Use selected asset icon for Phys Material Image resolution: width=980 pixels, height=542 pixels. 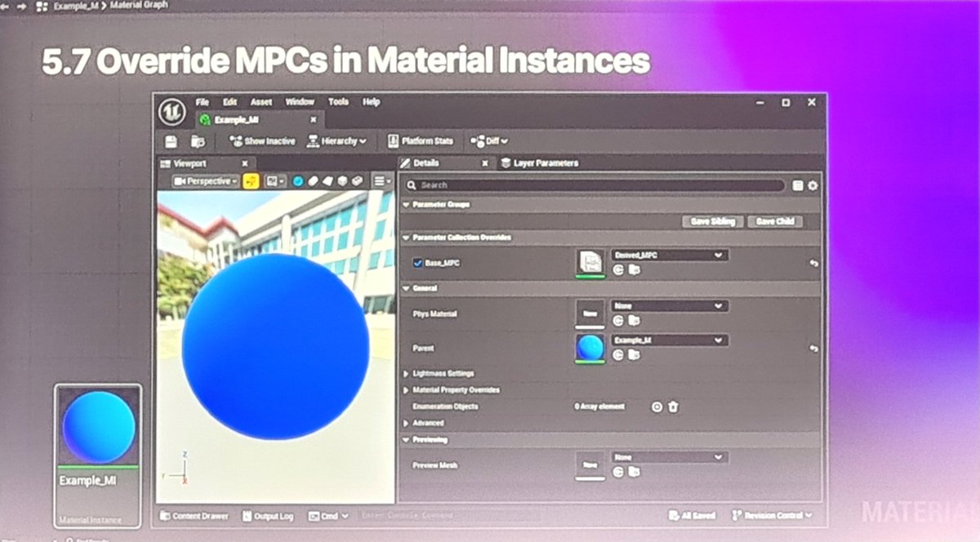point(618,321)
